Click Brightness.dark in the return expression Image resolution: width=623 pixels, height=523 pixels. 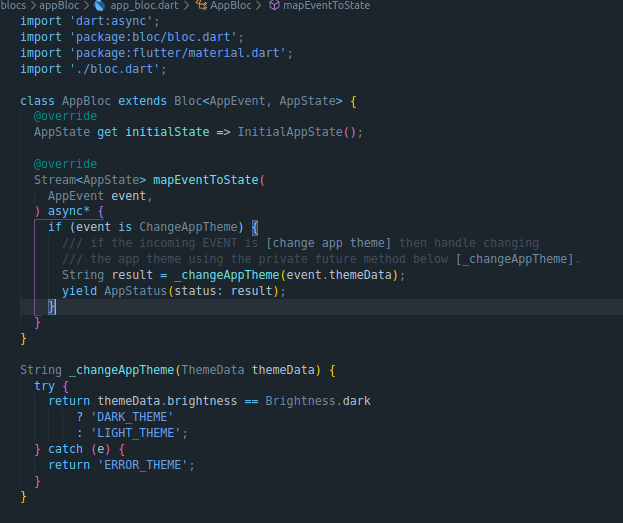[x=318, y=401]
